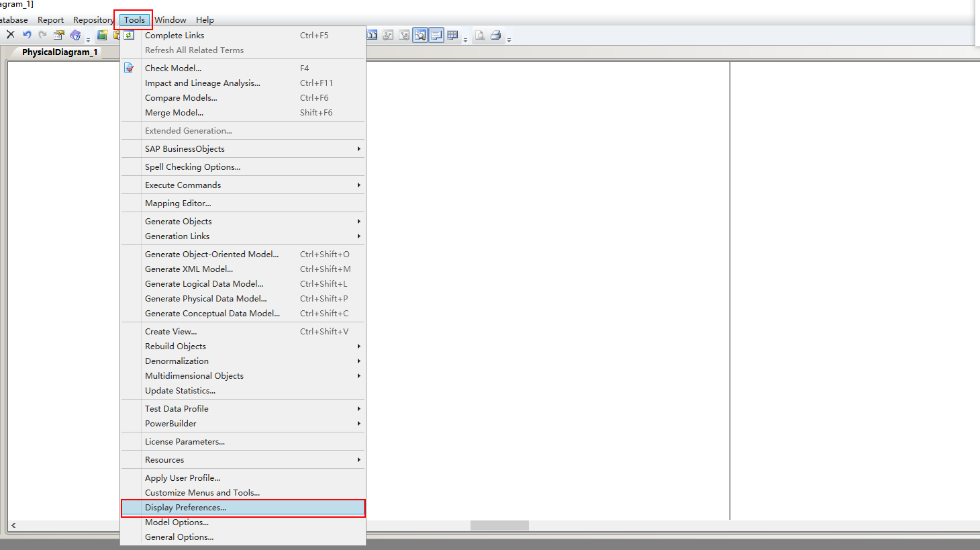Click the Result List grid icon
The image size is (980, 550).
tap(452, 35)
